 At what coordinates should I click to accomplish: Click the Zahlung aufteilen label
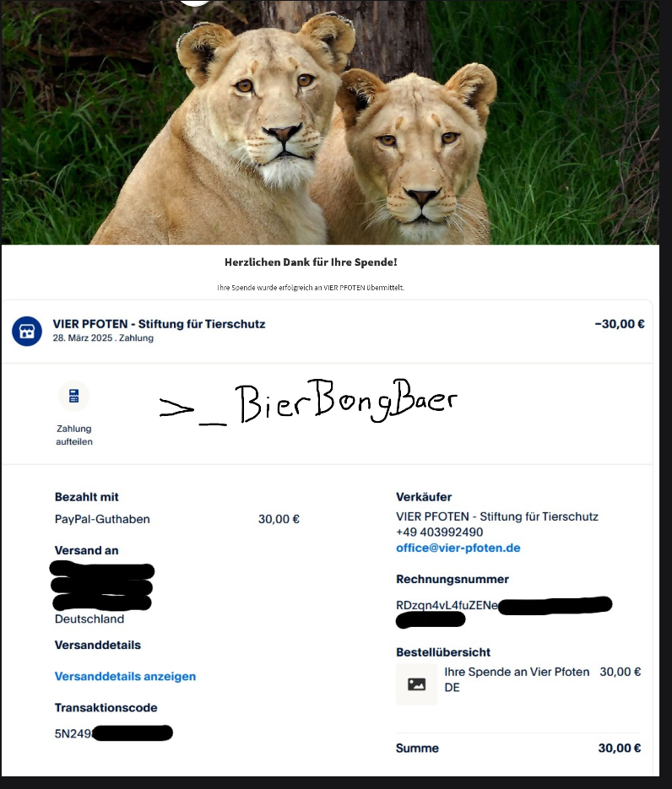(74, 435)
